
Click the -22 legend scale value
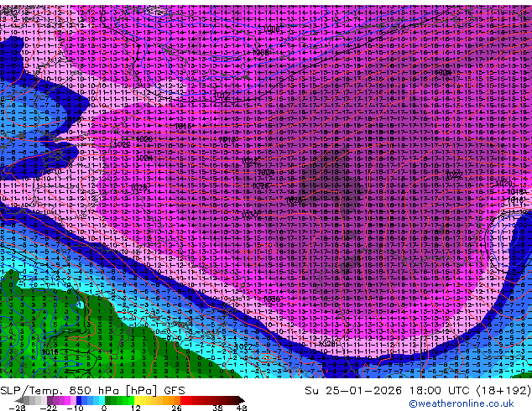coord(49,408)
